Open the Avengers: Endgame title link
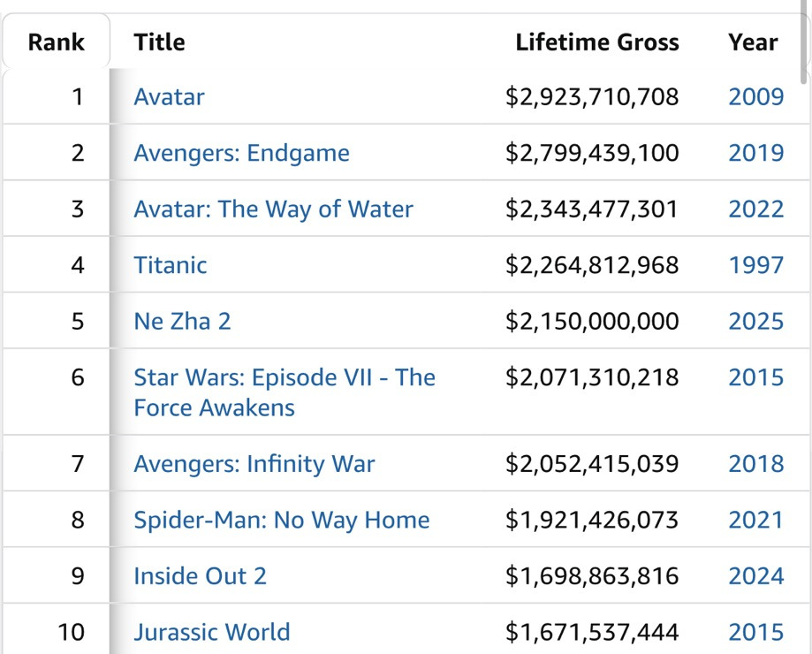Screen dimensions: 812x654 tap(241, 153)
